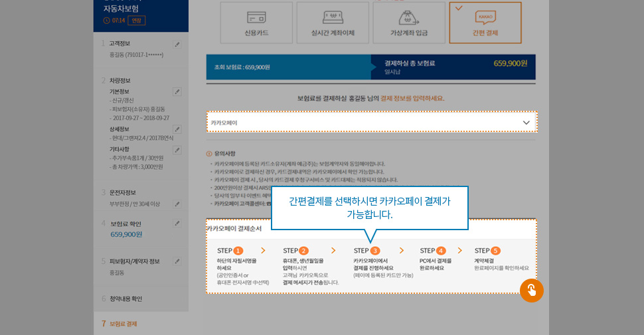644x335 pixels.
Task: Click the KAKAO speech bubble icon
Action: click(485, 17)
